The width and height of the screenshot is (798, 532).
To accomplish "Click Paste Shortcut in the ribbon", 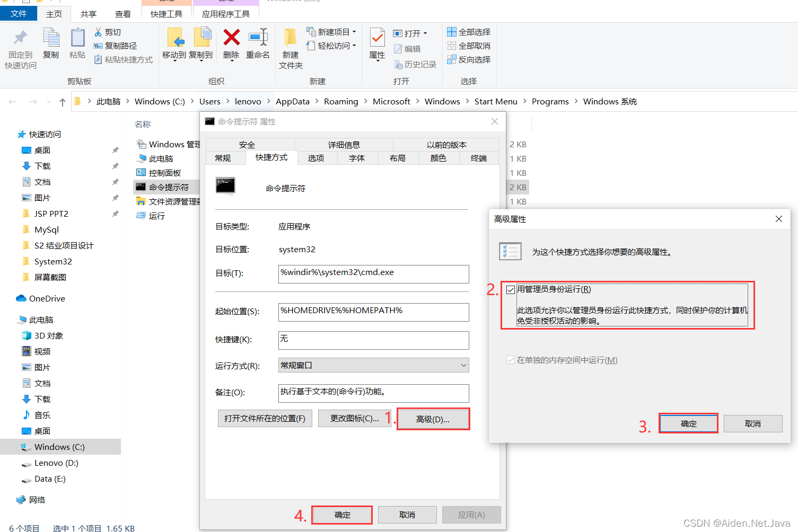I will point(123,60).
